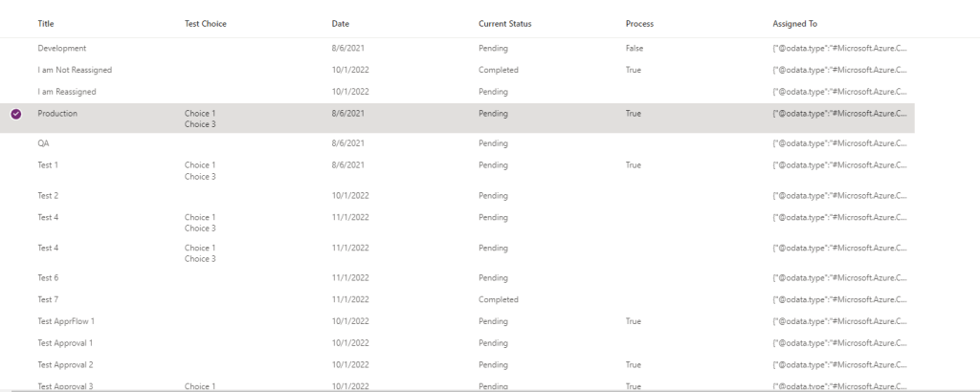Image resolution: width=980 pixels, height=392 pixels.
Task: Sort by the Title column header
Action: click(46, 23)
